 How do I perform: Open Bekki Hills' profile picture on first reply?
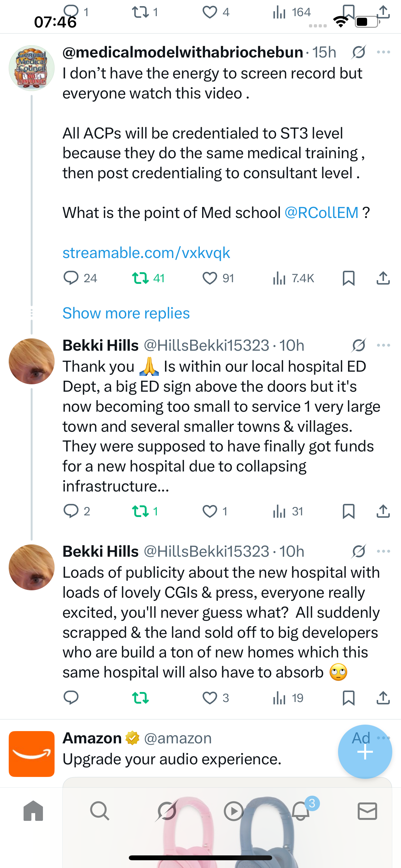tap(32, 361)
